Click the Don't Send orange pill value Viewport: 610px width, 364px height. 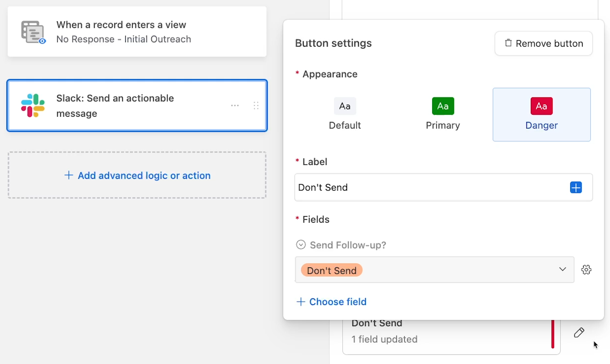tap(332, 270)
